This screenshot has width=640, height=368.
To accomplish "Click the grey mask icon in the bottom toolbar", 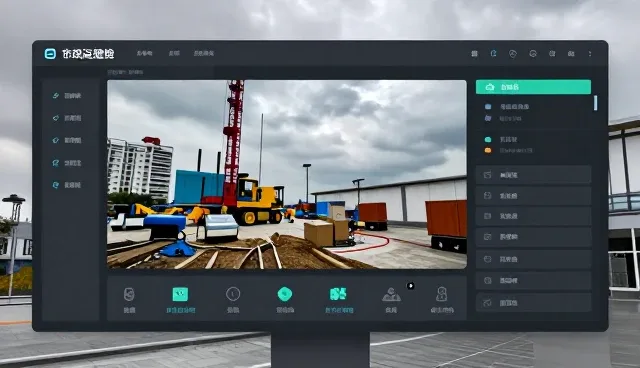I will click(129, 294).
